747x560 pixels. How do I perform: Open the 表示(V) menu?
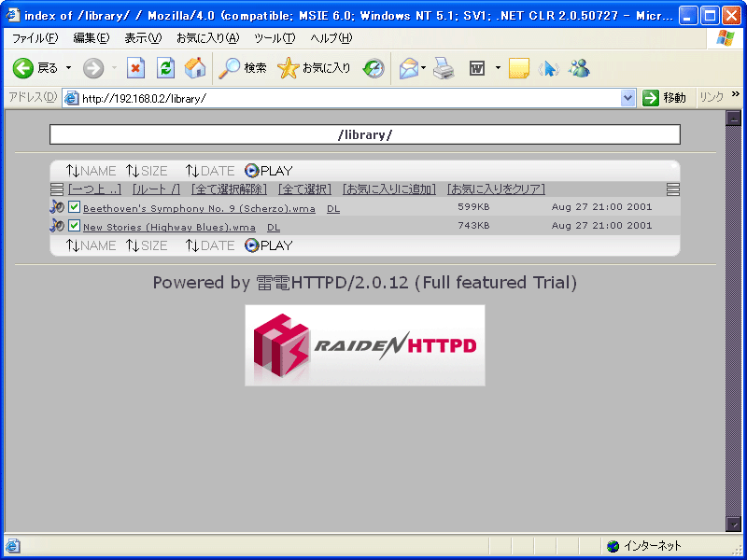tap(143, 38)
